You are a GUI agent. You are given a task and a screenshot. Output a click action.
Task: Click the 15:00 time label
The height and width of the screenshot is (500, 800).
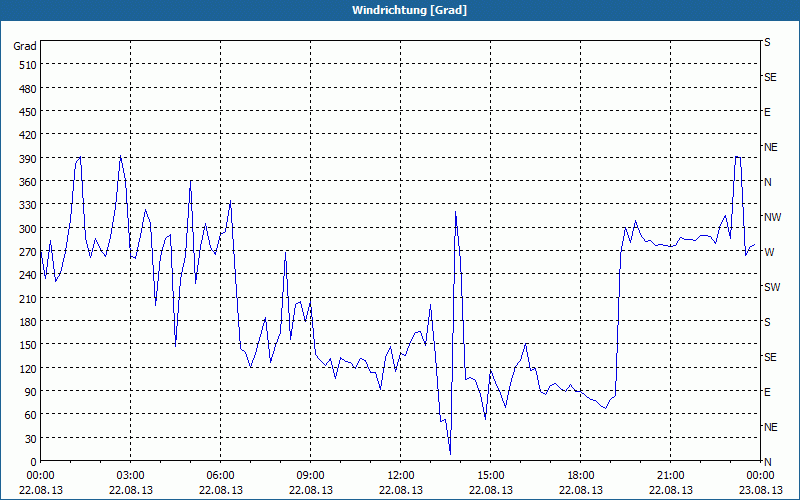tap(491, 476)
